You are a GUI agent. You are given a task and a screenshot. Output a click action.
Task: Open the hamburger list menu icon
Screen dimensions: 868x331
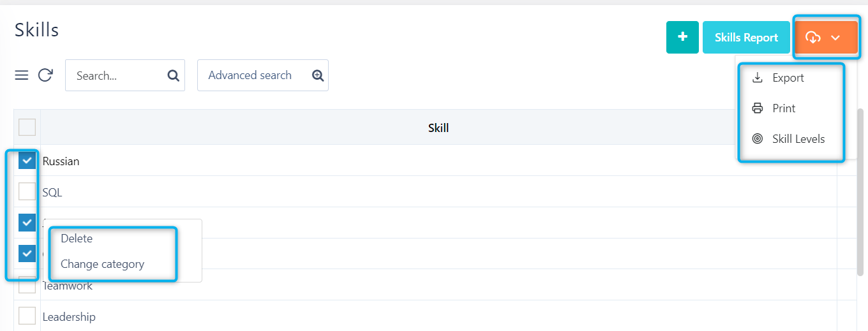(22, 75)
